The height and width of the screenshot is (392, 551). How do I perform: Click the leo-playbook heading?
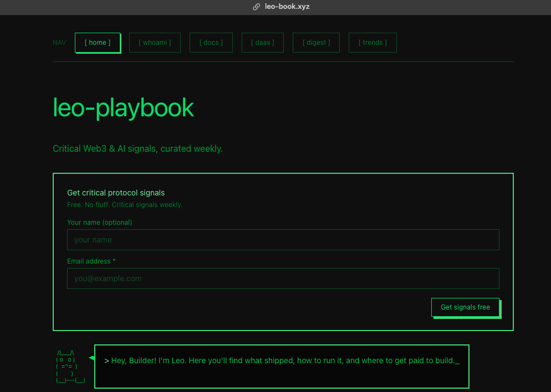coord(123,107)
